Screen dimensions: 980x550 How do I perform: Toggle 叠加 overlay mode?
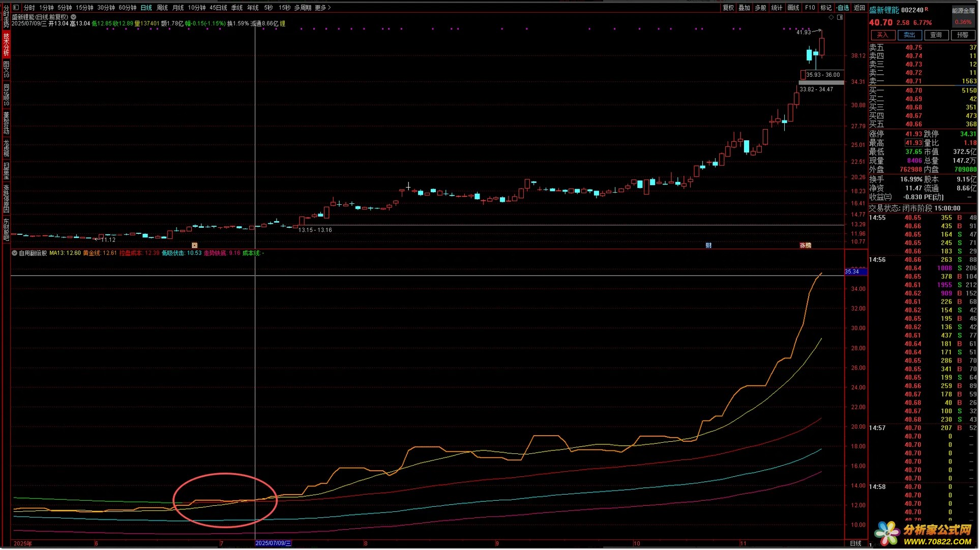tap(744, 8)
